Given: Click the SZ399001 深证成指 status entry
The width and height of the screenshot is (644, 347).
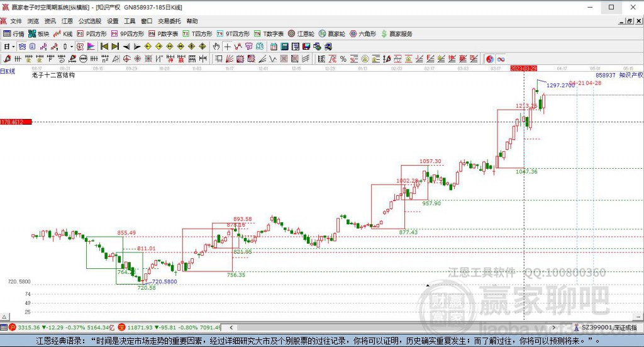Looking at the screenshot, I should click(x=606, y=327).
